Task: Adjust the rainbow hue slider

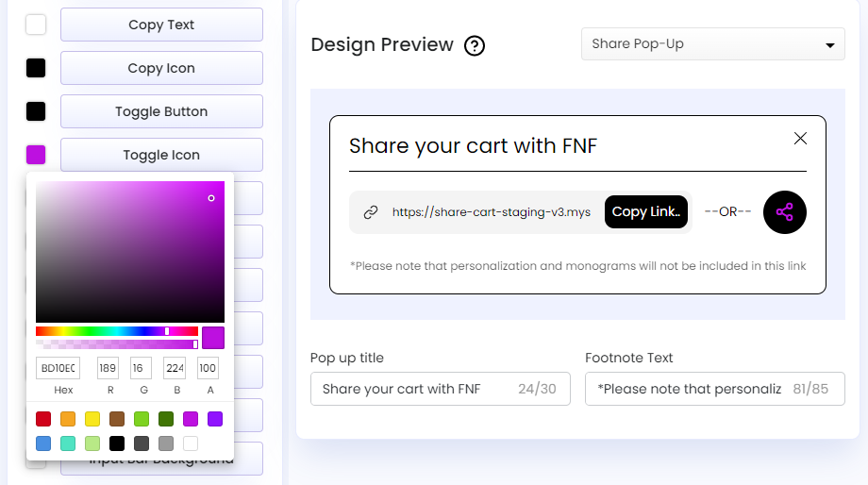Action: pyautogui.click(x=117, y=331)
